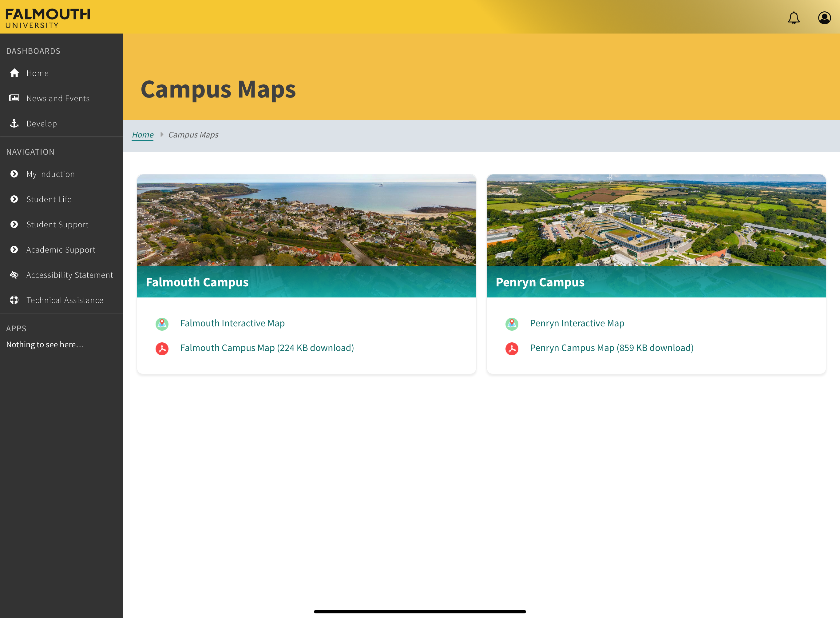Open News and Events dashboard
Viewport: 840px width, 618px height.
(61, 98)
